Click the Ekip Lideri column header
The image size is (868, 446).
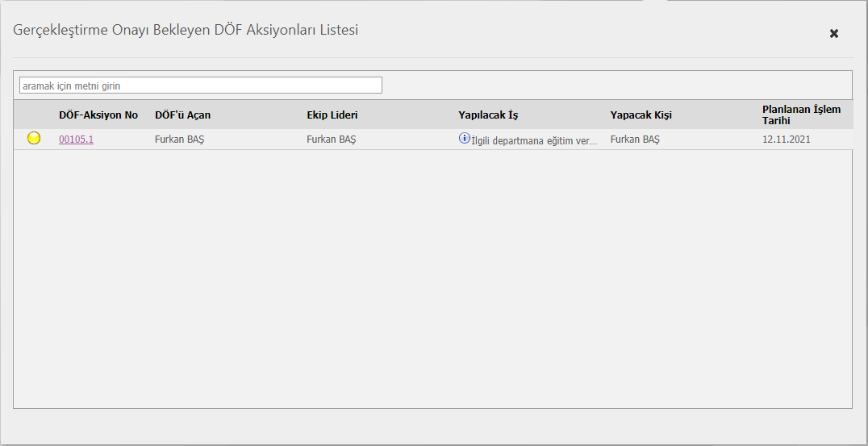(332, 115)
